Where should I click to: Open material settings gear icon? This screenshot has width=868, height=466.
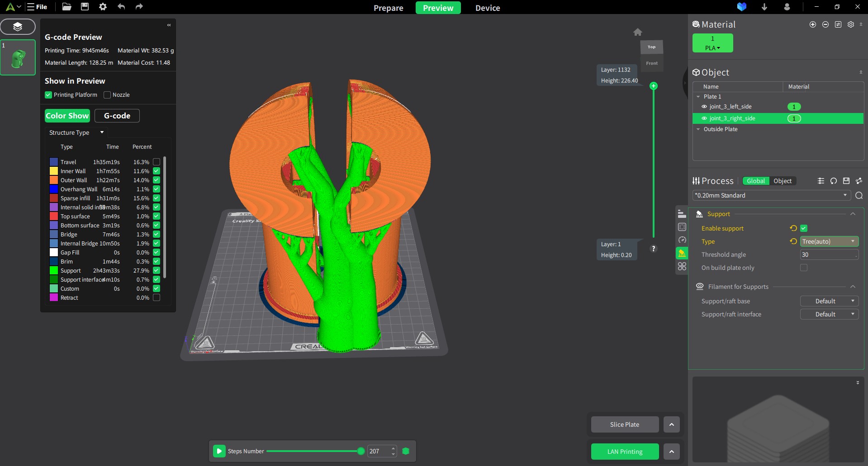[x=851, y=24]
